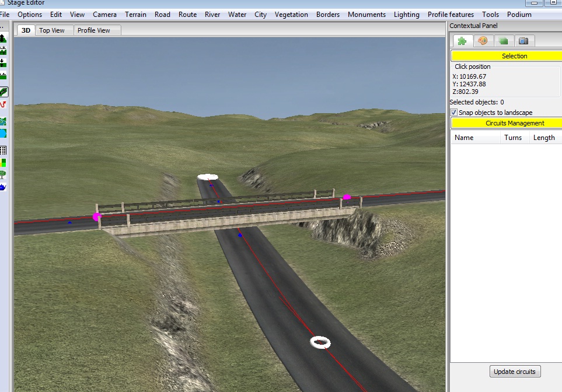This screenshot has height=392, width=562.
Task: Switch to Top View tab
Action: click(52, 30)
